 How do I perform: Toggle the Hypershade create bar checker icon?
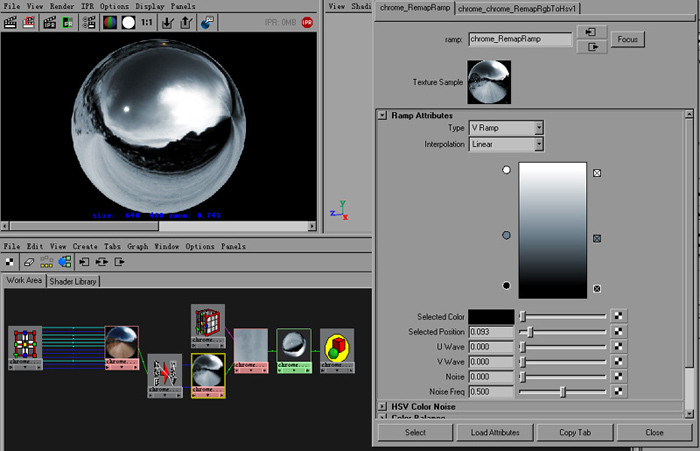coord(9,262)
